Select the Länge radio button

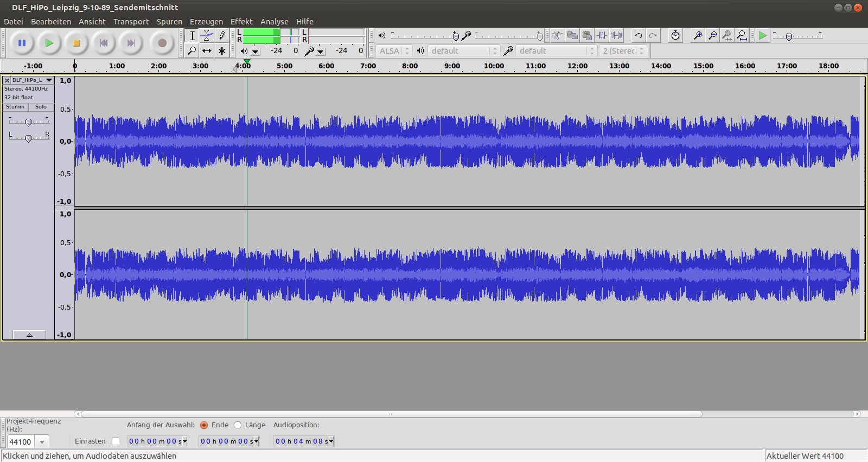(238, 425)
